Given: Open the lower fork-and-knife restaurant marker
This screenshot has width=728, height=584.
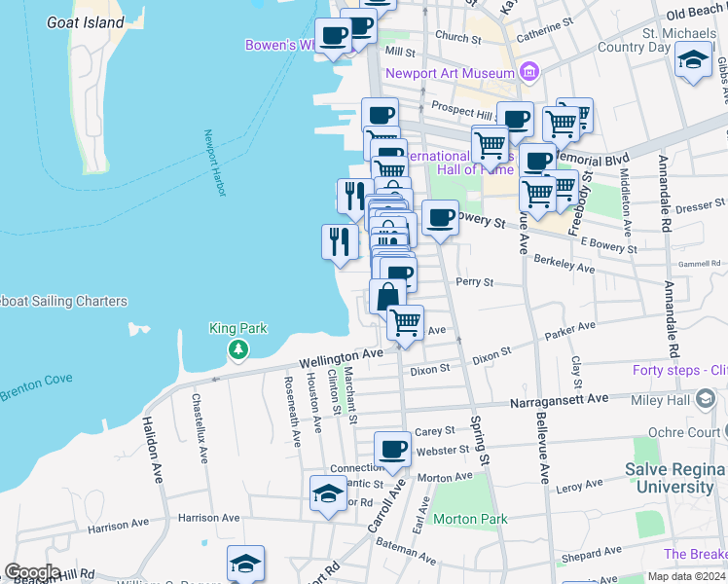Looking at the screenshot, I should [x=339, y=240].
